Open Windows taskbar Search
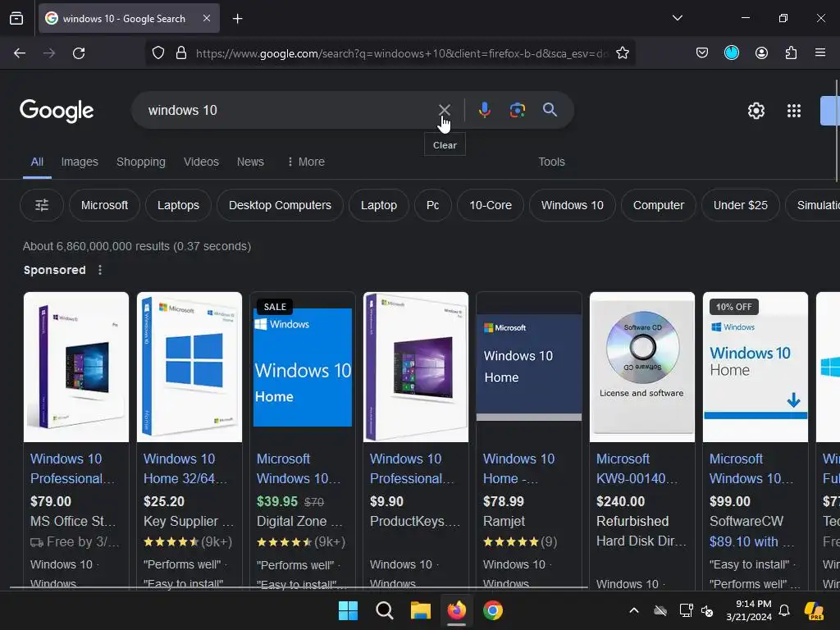The height and width of the screenshot is (630, 840). [x=384, y=610]
